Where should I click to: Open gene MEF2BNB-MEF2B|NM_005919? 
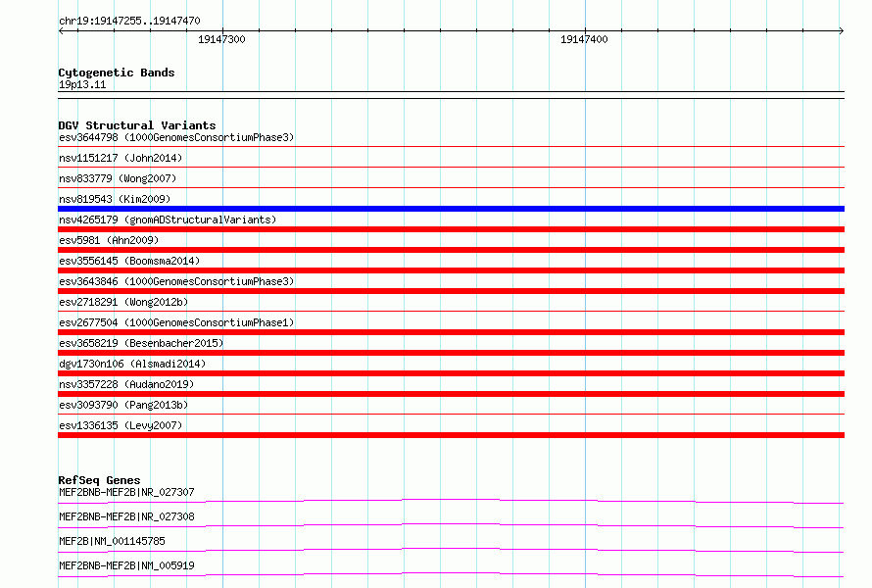pos(126,565)
